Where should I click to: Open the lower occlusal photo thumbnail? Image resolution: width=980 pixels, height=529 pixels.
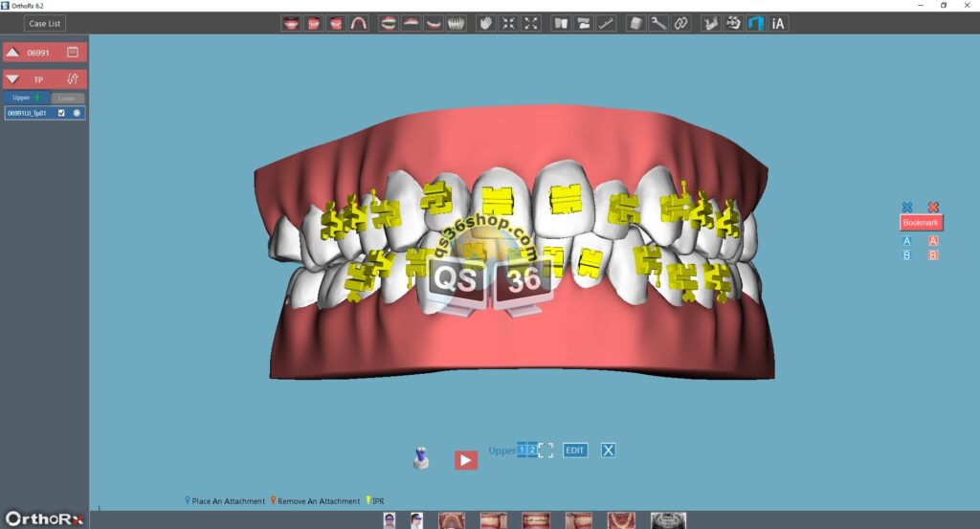(x=621, y=520)
